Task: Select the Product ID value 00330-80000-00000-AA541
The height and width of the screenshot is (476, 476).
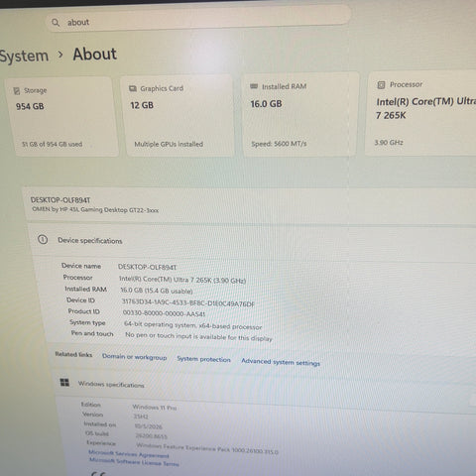Action: point(164,313)
